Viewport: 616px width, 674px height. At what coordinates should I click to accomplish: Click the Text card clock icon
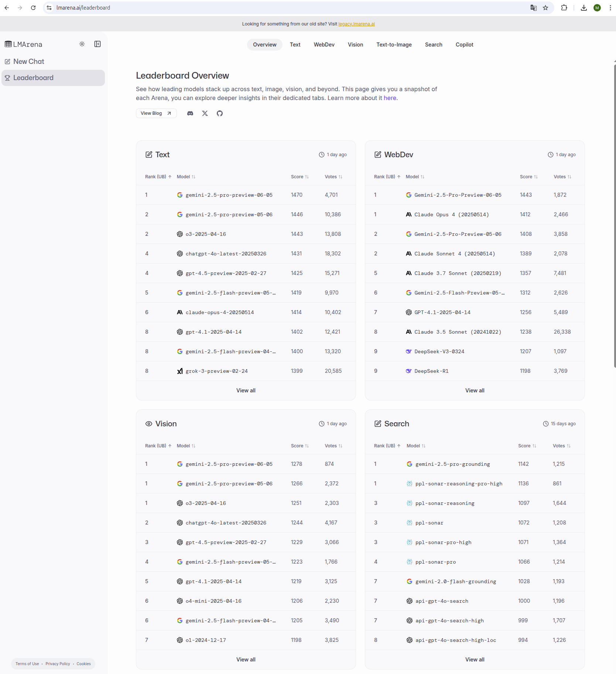322,155
